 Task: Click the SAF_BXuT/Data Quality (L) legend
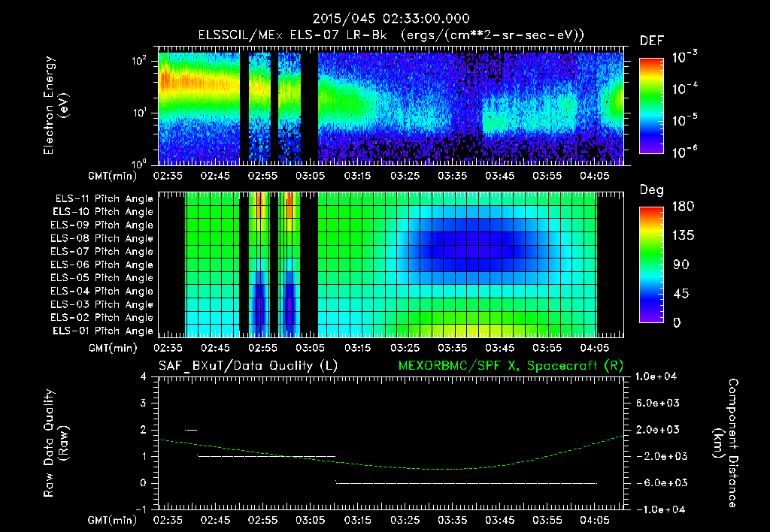(x=248, y=366)
